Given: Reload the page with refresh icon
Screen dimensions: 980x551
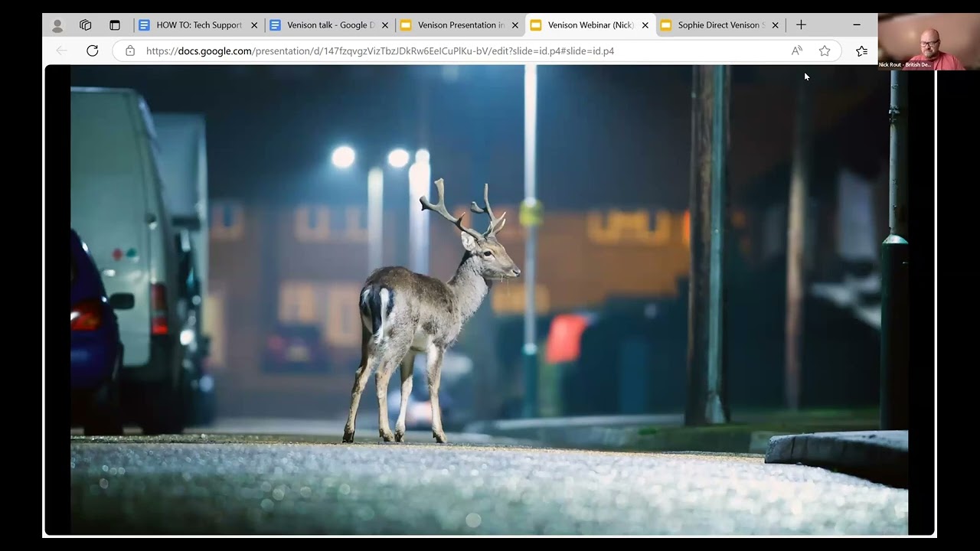Looking at the screenshot, I should 93,51.
